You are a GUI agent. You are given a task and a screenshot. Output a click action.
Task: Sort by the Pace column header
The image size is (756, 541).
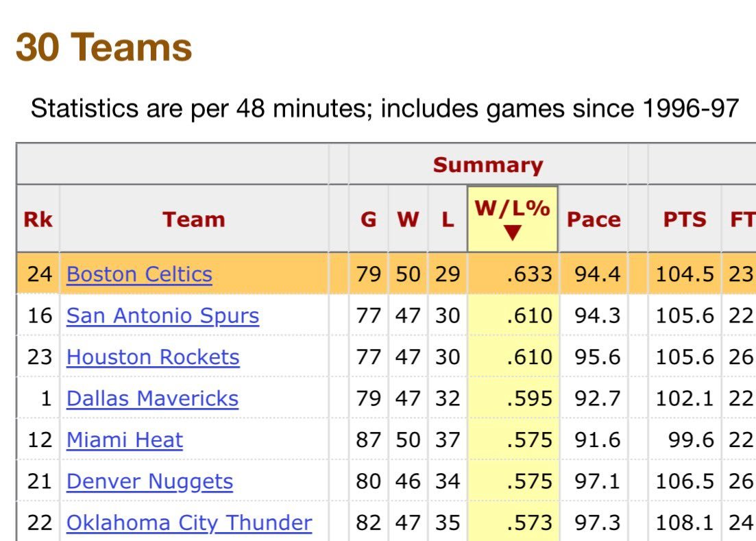pyautogui.click(x=594, y=219)
